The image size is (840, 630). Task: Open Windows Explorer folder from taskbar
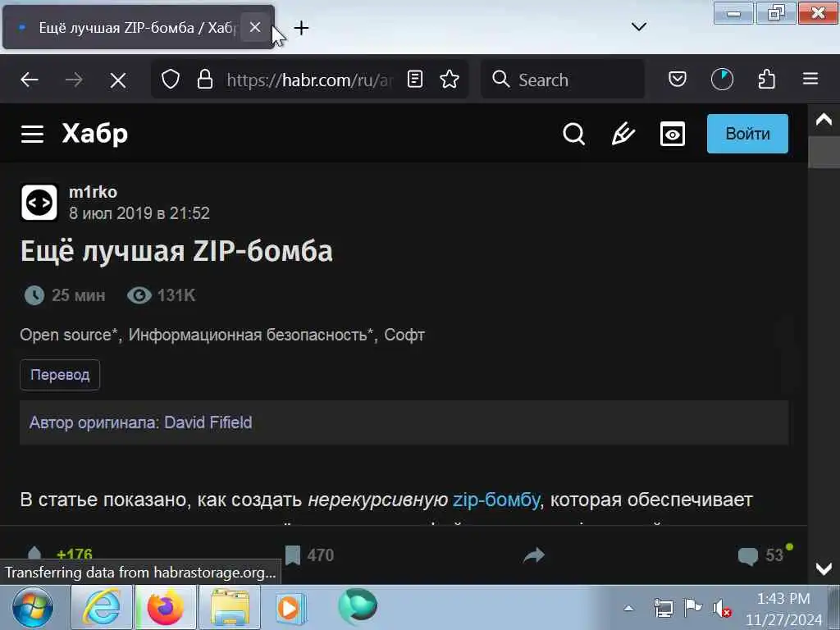point(230,608)
